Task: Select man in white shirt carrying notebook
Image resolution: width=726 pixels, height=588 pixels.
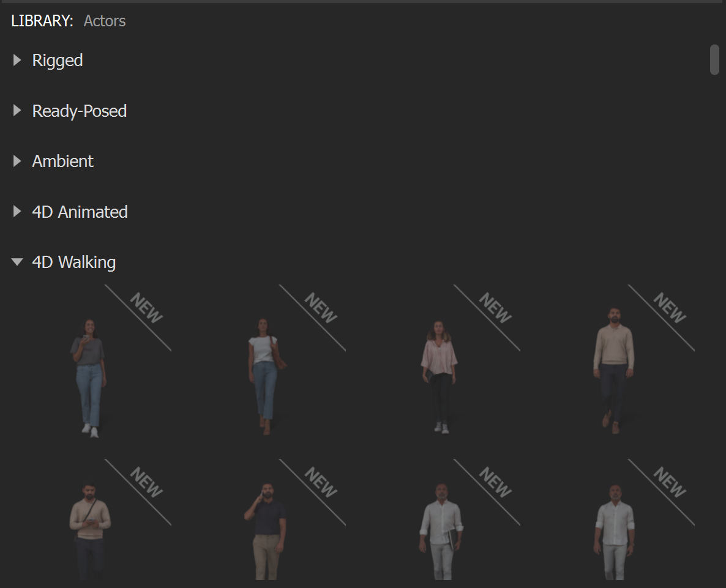Action: [441, 531]
